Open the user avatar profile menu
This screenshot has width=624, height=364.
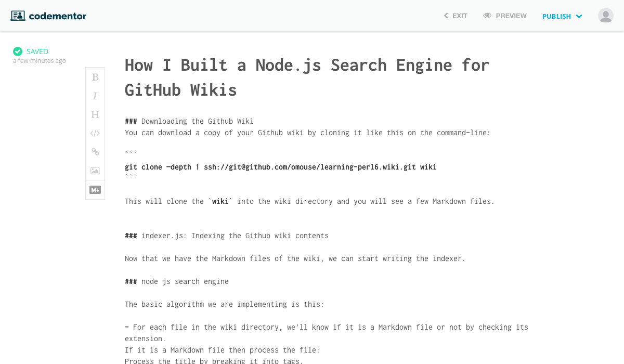point(606,16)
